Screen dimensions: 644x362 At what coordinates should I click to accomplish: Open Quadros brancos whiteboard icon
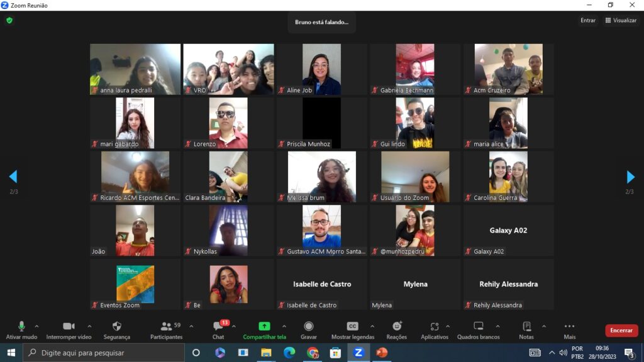(478, 327)
